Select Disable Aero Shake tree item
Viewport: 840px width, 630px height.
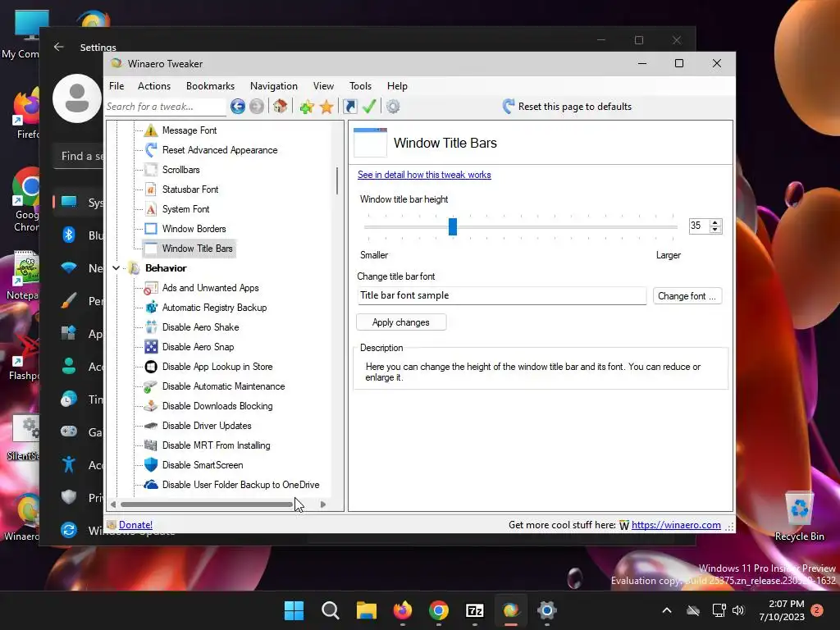click(200, 327)
